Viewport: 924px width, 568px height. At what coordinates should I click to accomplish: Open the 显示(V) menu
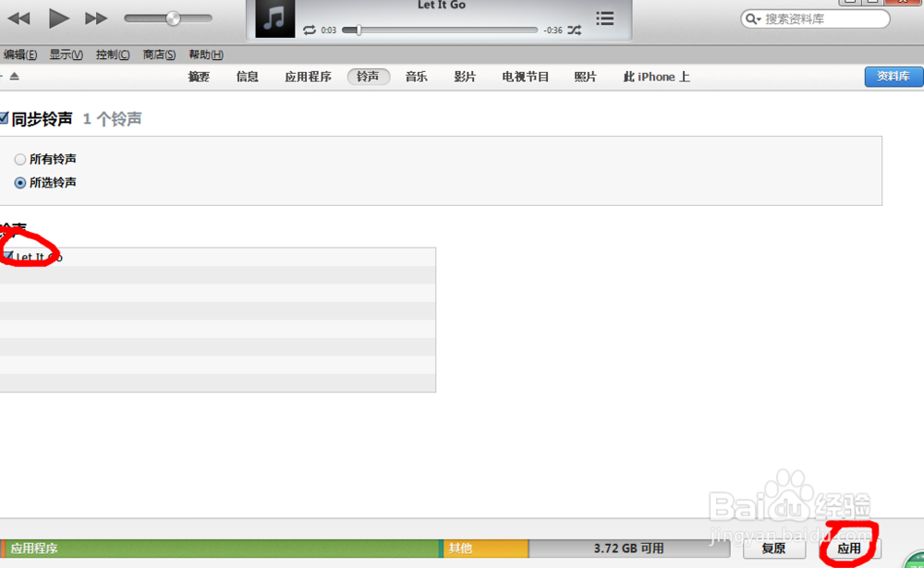coord(66,54)
